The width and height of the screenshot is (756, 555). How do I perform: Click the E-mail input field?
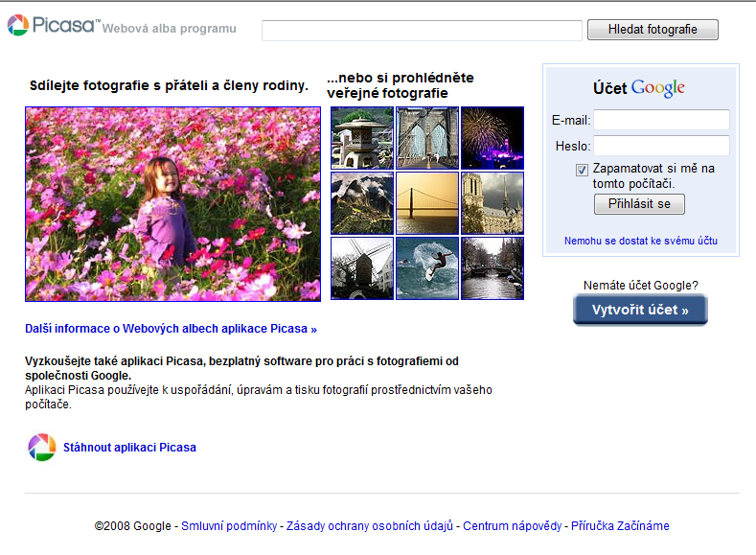click(x=661, y=120)
